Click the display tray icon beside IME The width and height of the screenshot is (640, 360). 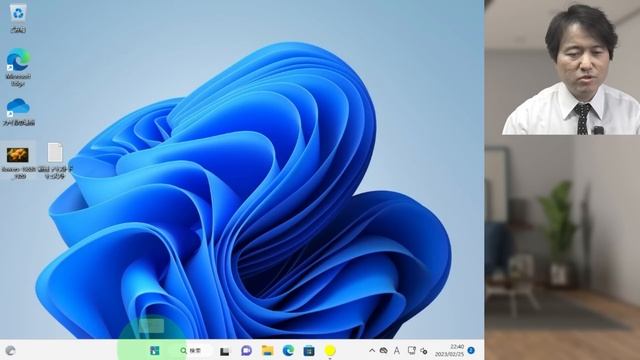click(411, 351)
